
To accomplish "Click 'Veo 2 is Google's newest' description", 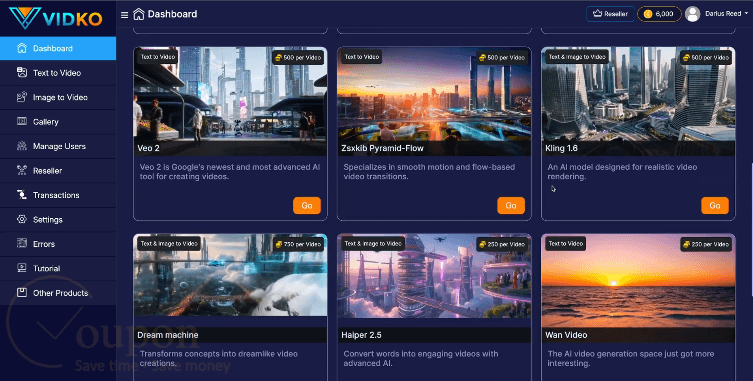I will (x=230, y=172).
